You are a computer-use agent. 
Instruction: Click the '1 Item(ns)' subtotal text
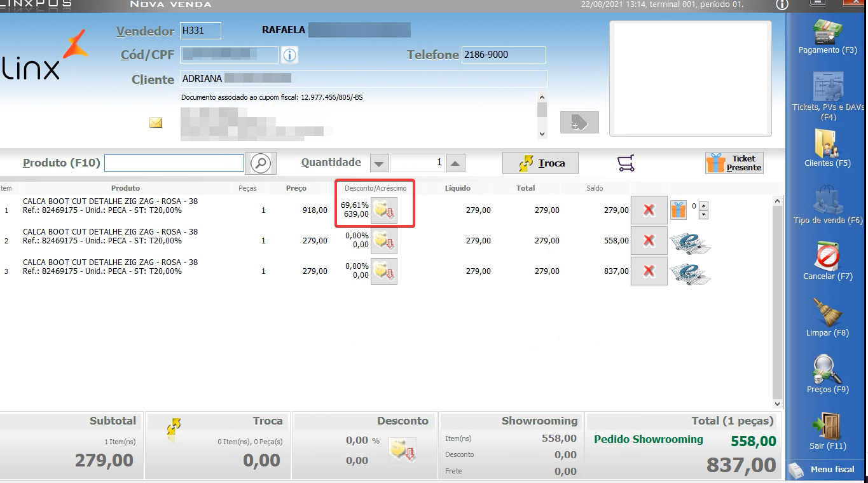[120, 442]
